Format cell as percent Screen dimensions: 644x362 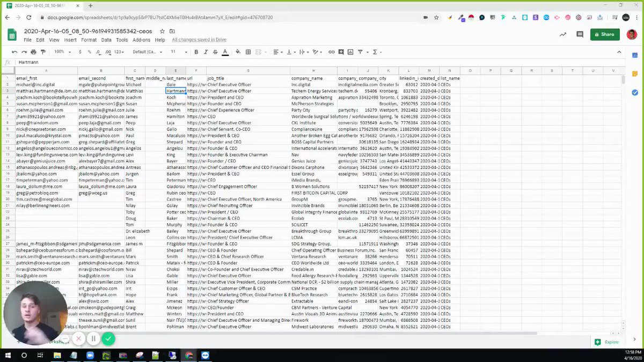pos(89,52)
